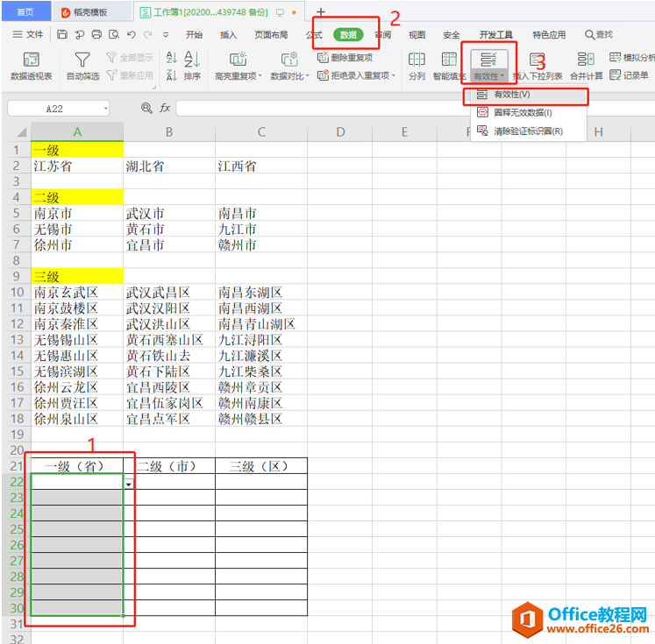Click Reapply (重新应用) filter button

tap(130, 75)
